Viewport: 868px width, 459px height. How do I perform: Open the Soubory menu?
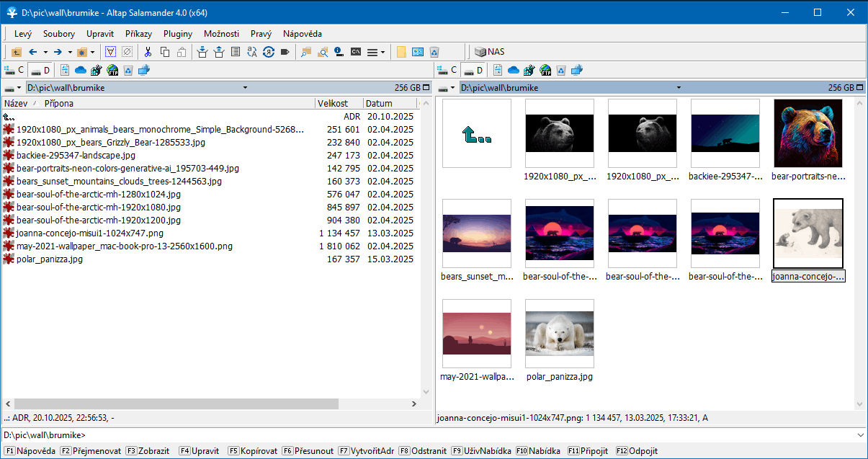(58, 34)
